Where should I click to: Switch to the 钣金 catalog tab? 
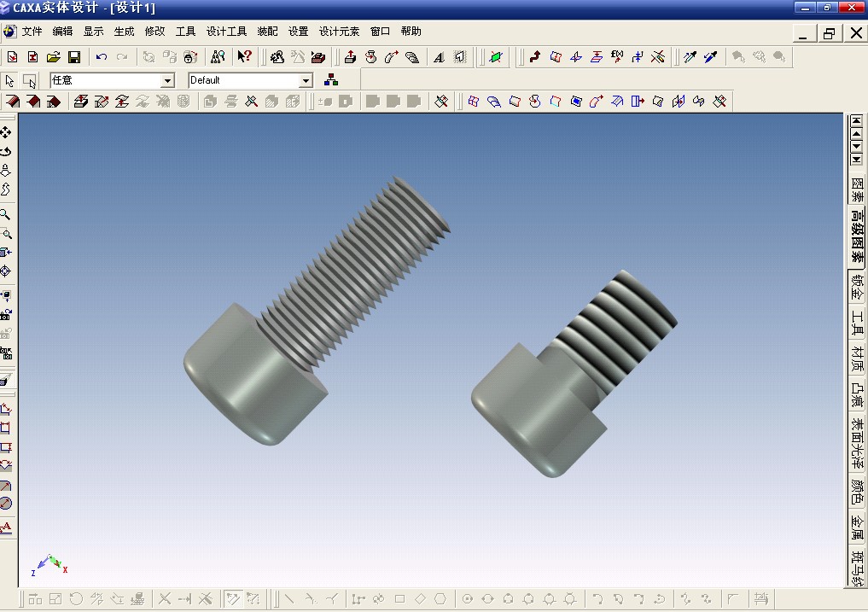pos(857,288)
